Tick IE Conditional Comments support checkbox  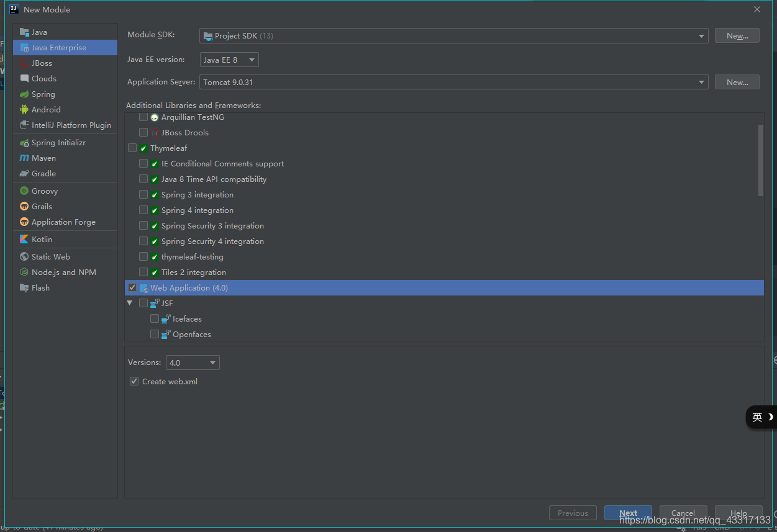tap(143, 164)
